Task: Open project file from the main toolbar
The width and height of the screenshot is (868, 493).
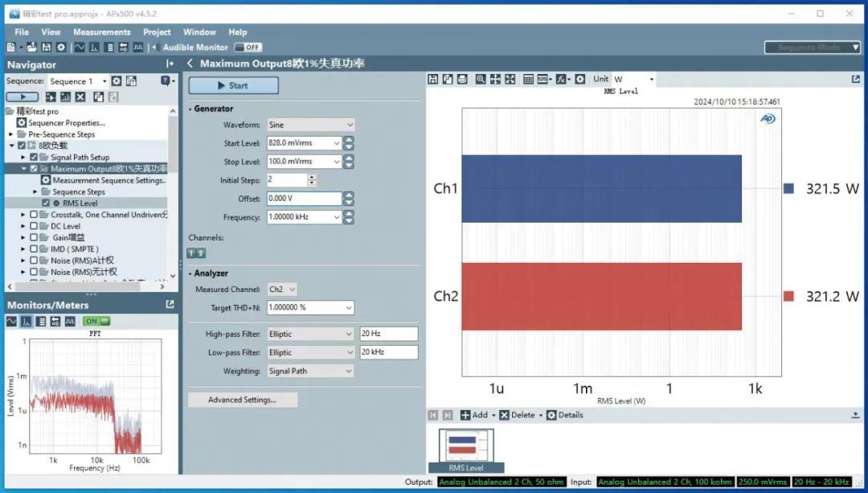Action: (x=31, y=47)
